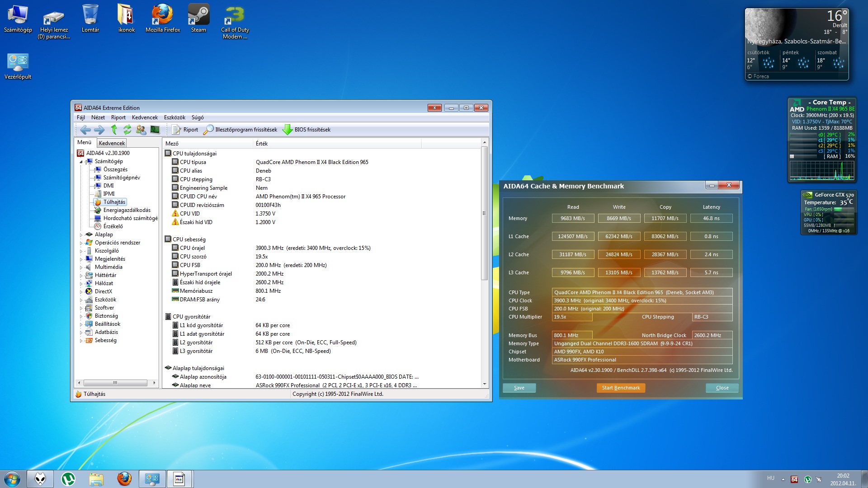Select IPMI tree item

(x=109, y=194)
